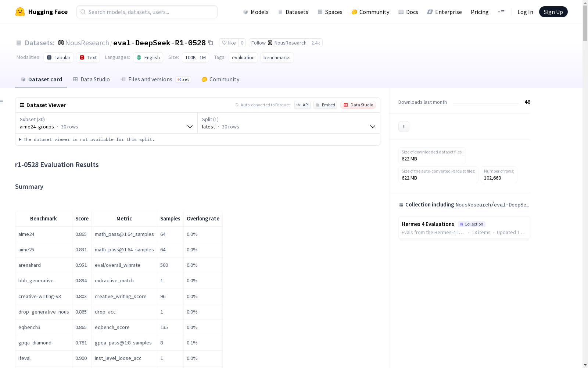The width and height of the screenshot is (588, 368).
Task: Copy dataset name with the copy icon
Action: (x=211, y=43)
